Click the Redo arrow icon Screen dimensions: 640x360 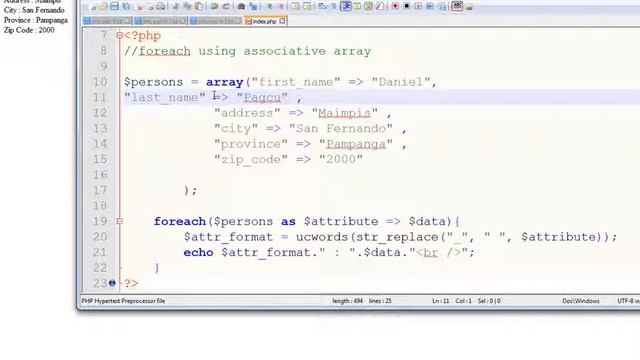226,6
